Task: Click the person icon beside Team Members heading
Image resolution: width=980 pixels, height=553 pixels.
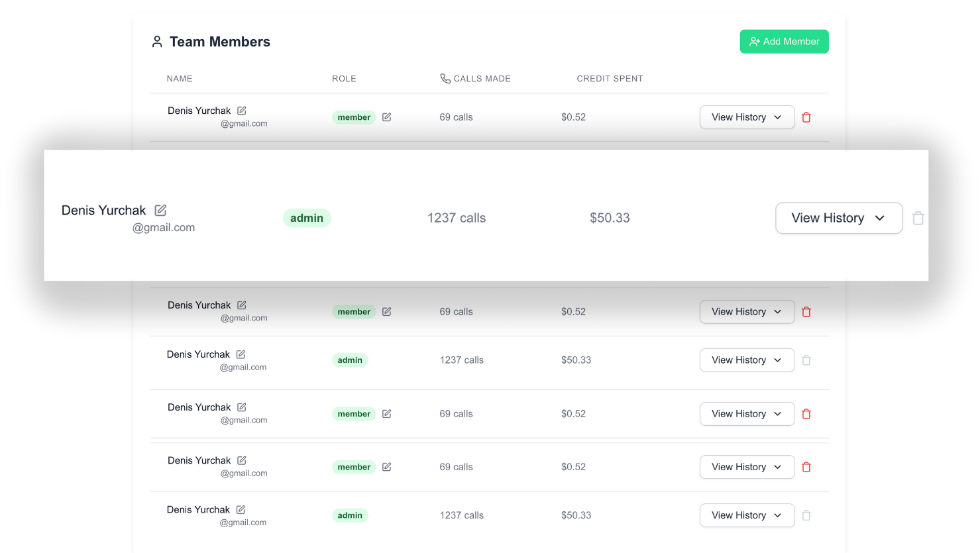Action: coord(157,42)
